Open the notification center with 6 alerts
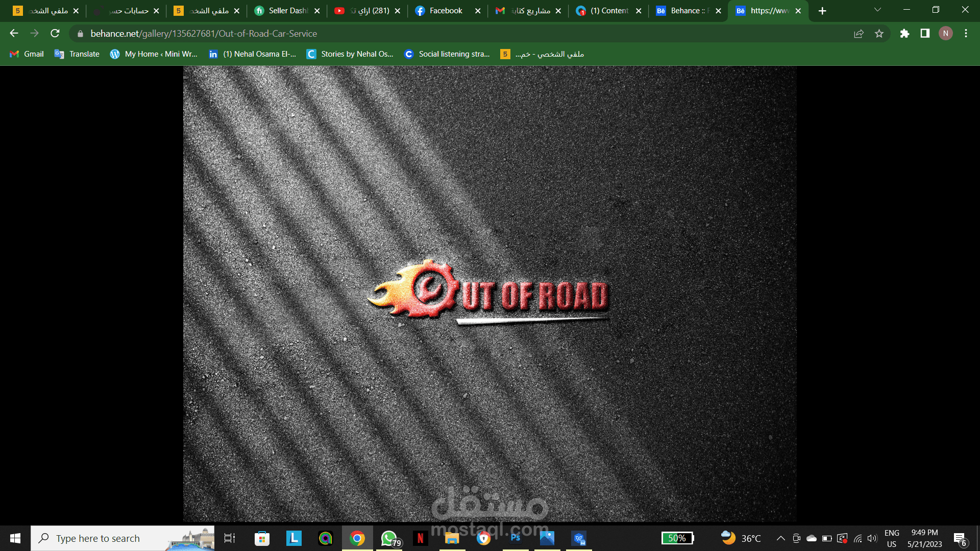Image resolution: width=980 pixels, height=551 pixels. (x=960, y=539)
